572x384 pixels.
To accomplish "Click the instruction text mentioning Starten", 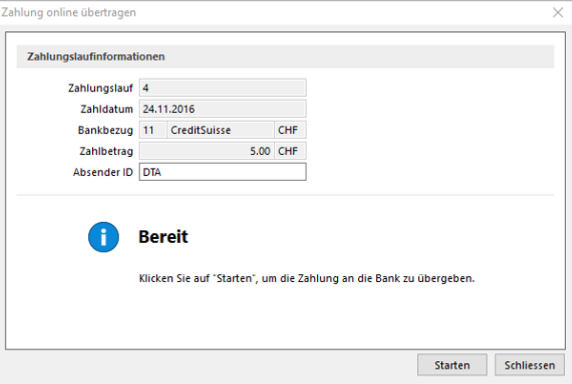I will coord(307,278).
